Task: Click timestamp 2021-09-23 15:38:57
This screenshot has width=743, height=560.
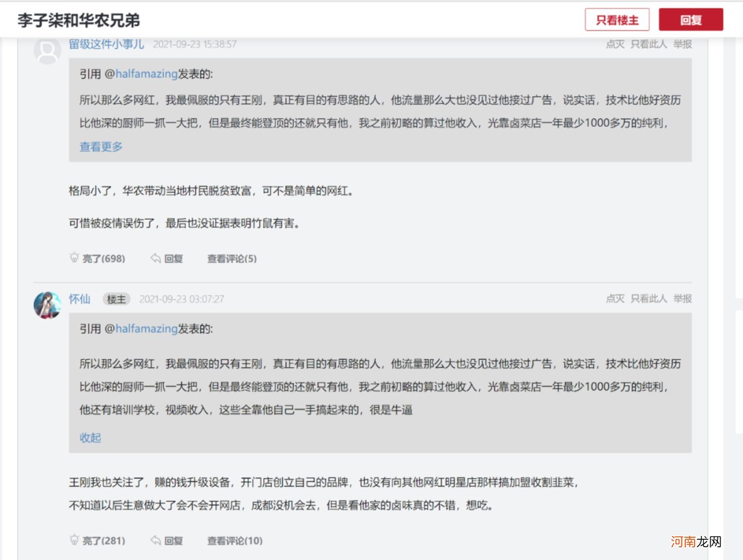Action: pos(195,44)
